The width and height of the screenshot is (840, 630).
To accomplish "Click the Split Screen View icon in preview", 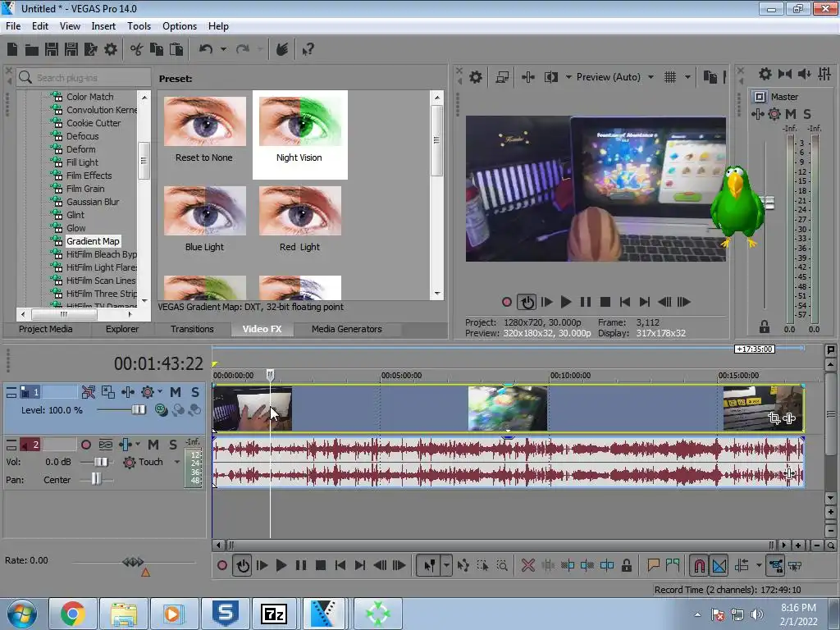I will (550, 77).
